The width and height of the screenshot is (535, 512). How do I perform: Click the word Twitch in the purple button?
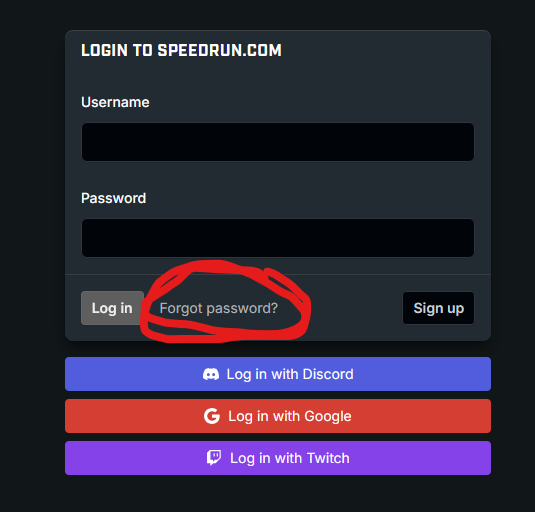point(328,458)
